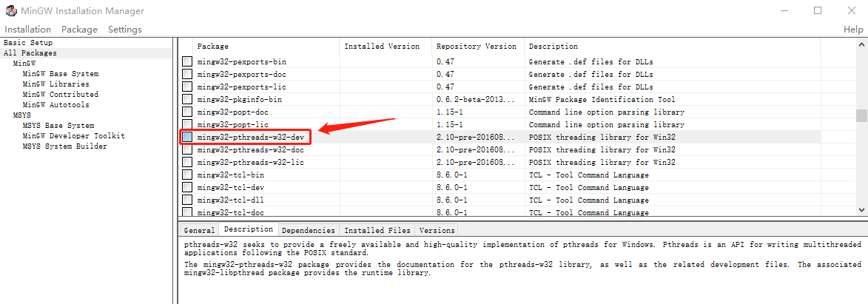Click the MinGW app icon in title bar
The image size is (868, 304).
[11, 10]
